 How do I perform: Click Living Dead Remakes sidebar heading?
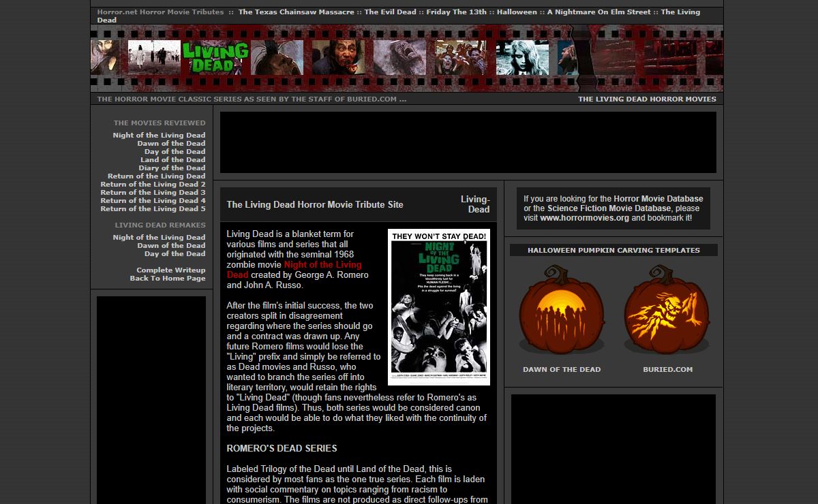[160, 225]
